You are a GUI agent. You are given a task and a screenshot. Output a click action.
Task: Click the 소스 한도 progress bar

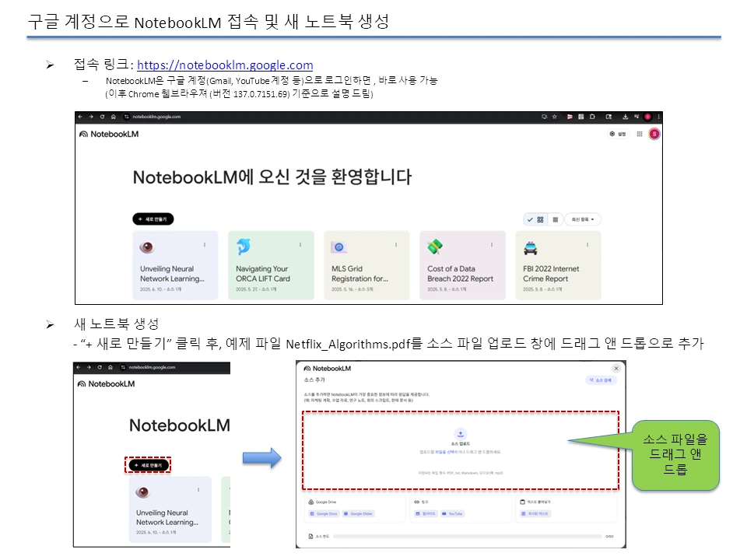[x=468, y=536]
